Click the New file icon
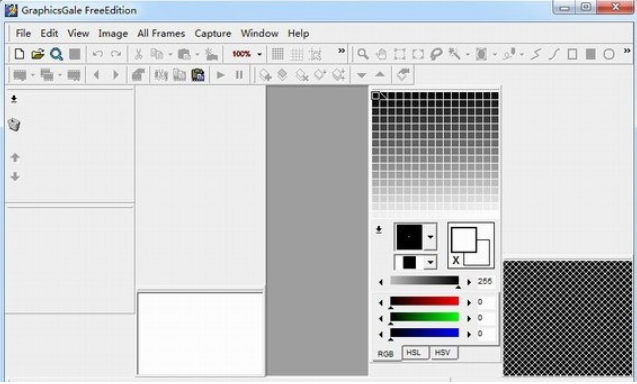Image resolution: width=637 pixels, height=384 pixels. coord(19,54)
